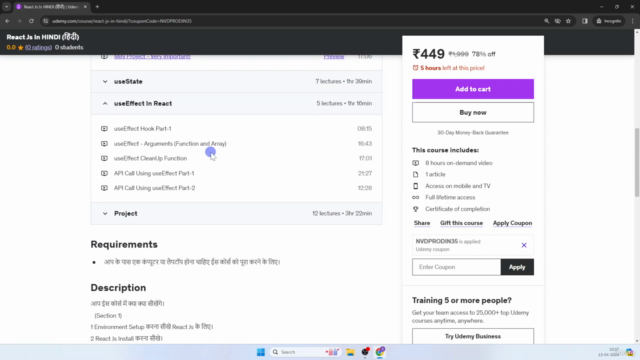Image resolution: width=640 pixels, height=360 pixels.
Task: Click the taskbar Search box
Action: (305, 352)
